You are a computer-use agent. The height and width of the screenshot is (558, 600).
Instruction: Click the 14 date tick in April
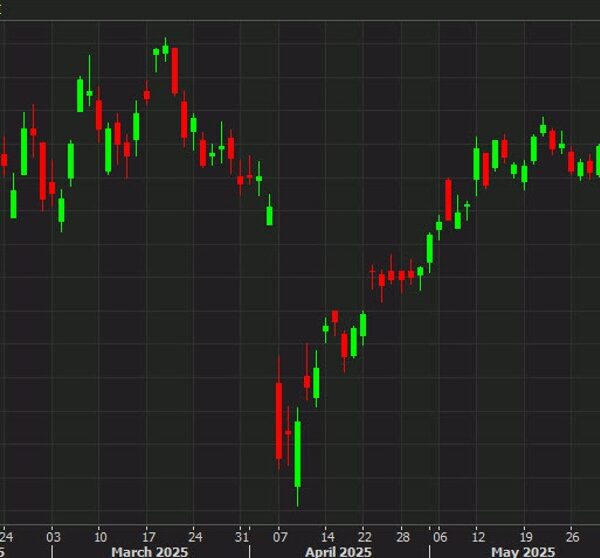coord(326,534)
